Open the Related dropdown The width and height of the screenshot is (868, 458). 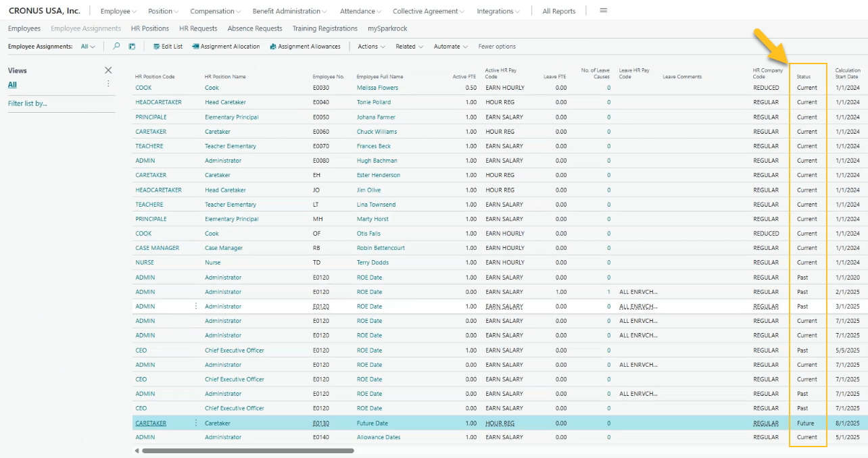409,46
